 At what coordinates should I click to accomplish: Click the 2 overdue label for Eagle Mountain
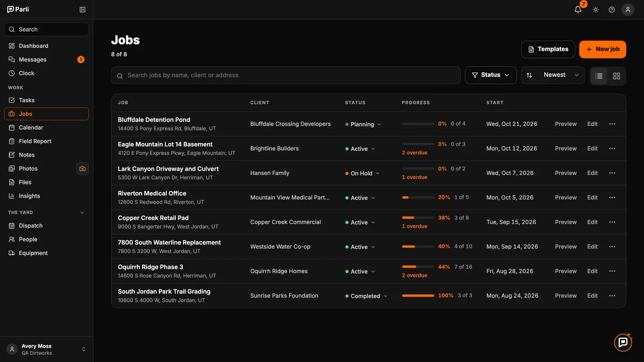coord(415,153)
